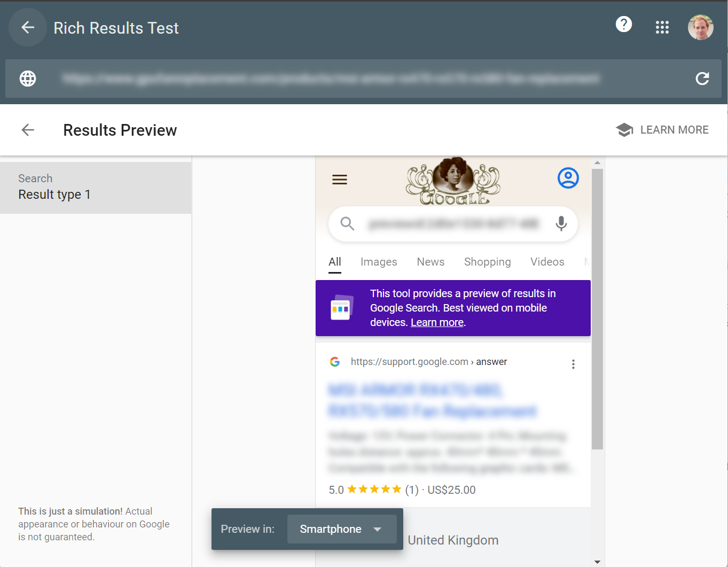
Task: Switch to the Shopping tab
Action: [x=487, y=262]
